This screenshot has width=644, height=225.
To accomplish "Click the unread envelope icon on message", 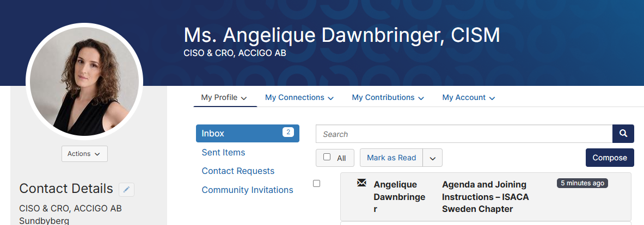I will [x=361, y=183].
